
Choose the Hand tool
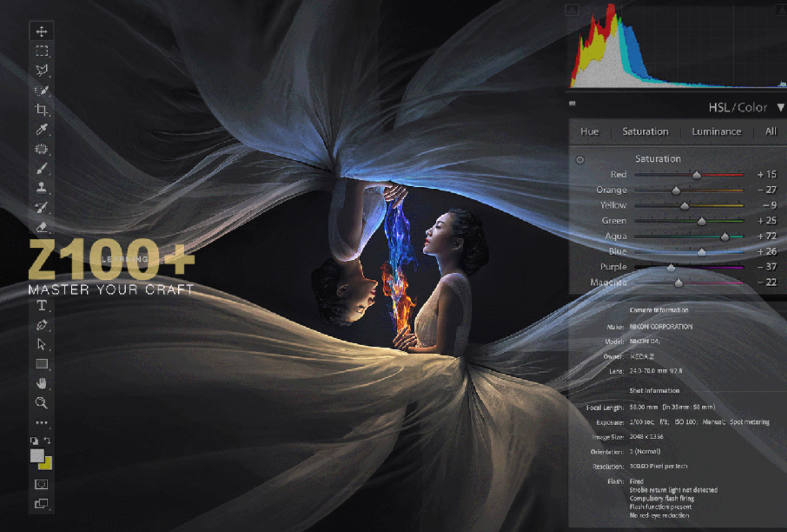click(x=41, y=383)
